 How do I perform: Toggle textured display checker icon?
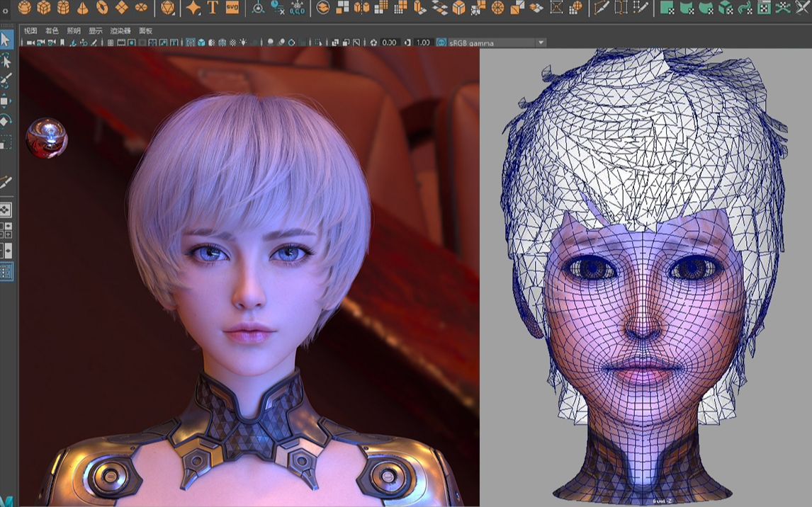coord(233,42)
